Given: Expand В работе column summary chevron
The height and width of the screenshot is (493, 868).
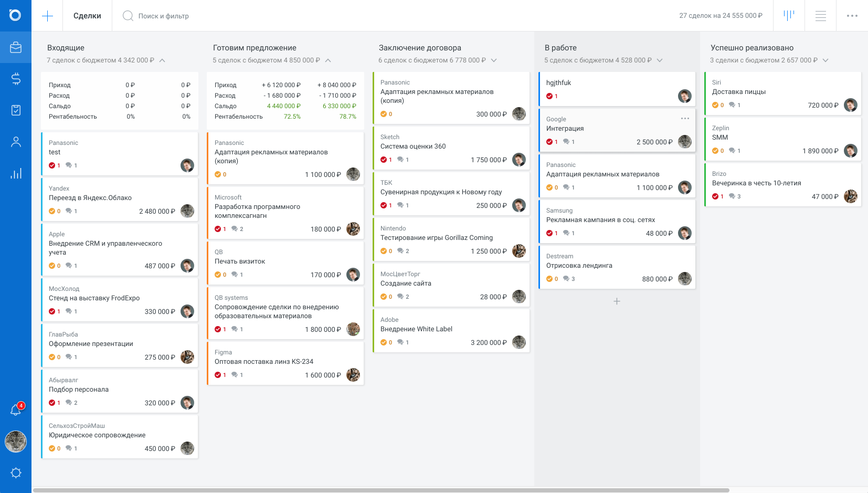Looking at the screenshot, I should tap(660, 60).
